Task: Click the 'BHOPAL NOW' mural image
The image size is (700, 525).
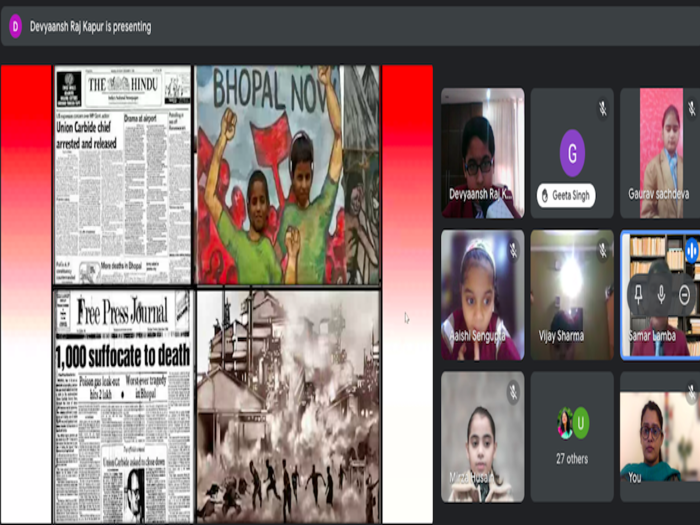Action: click(x=288, y=175)
